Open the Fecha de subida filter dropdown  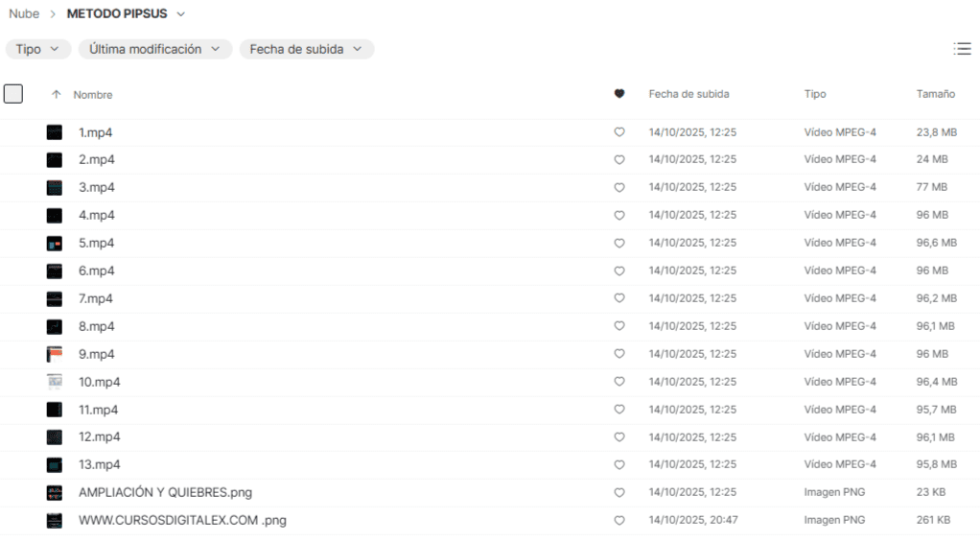coord(306,49)
